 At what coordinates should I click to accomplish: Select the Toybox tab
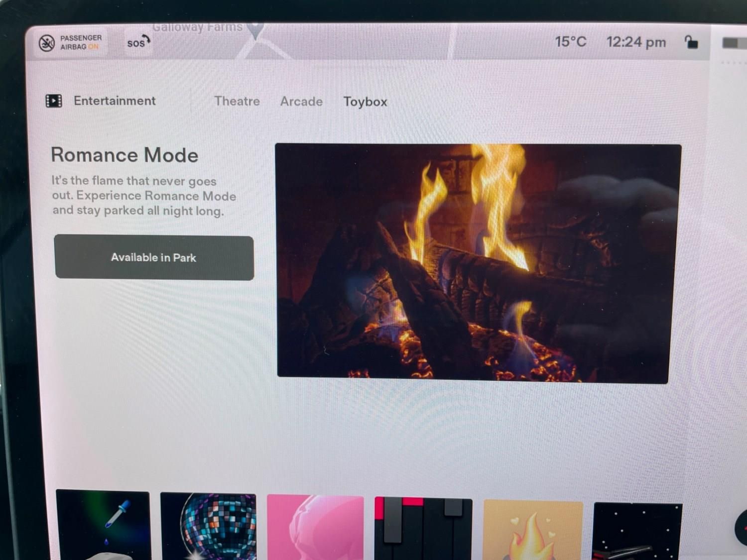[x=365, y=102]
